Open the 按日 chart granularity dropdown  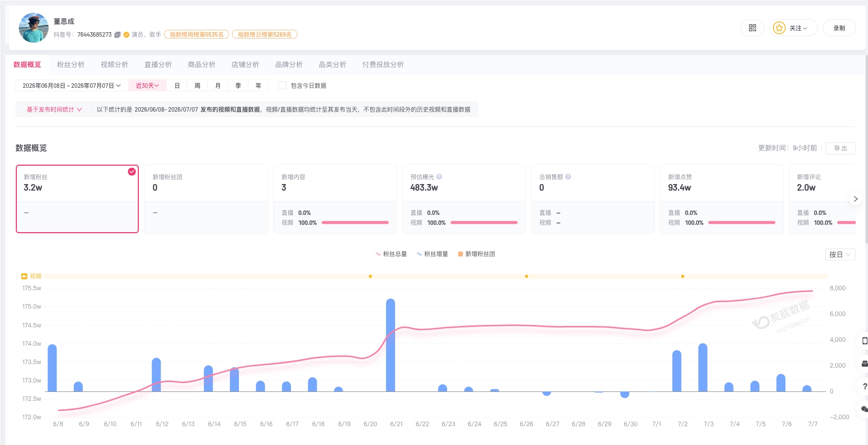click(x=840, y=254)
